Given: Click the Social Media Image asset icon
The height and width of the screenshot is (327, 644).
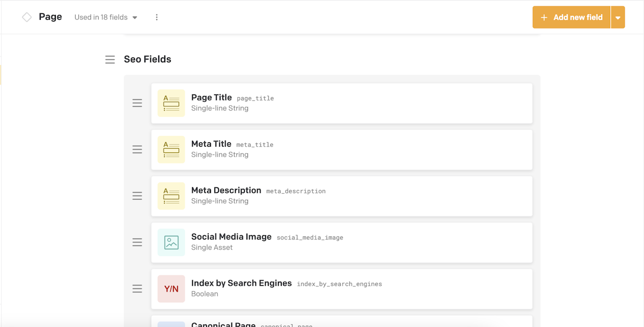Looking at the screenshot, I should (171, 242).
